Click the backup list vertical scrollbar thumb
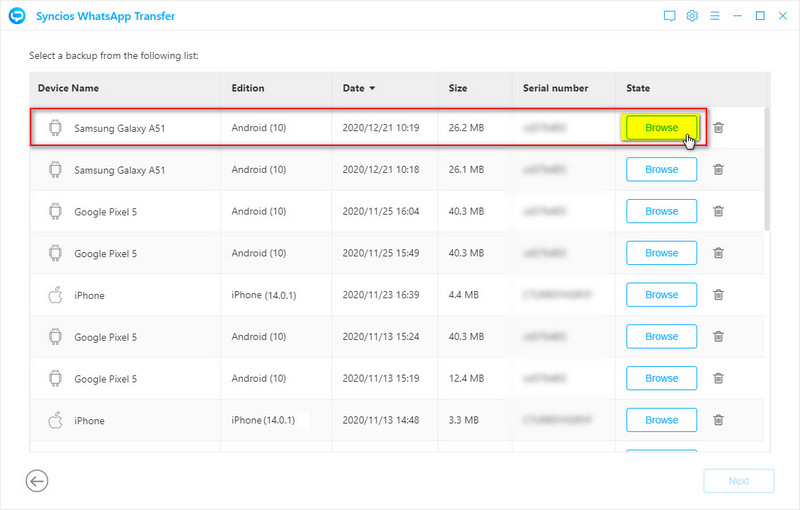The height and width of the screenshot is (510, 800). 767,169
